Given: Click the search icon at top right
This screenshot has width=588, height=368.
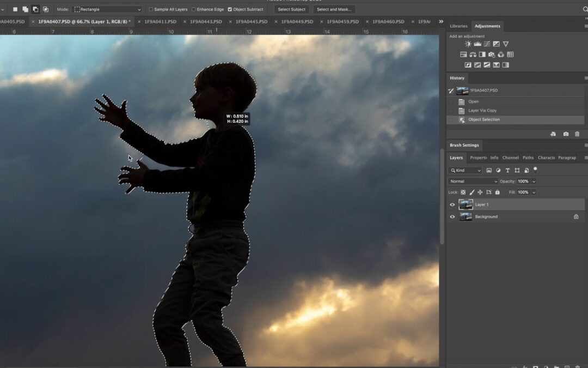Looking at the screenshot, I should point(585,9).
